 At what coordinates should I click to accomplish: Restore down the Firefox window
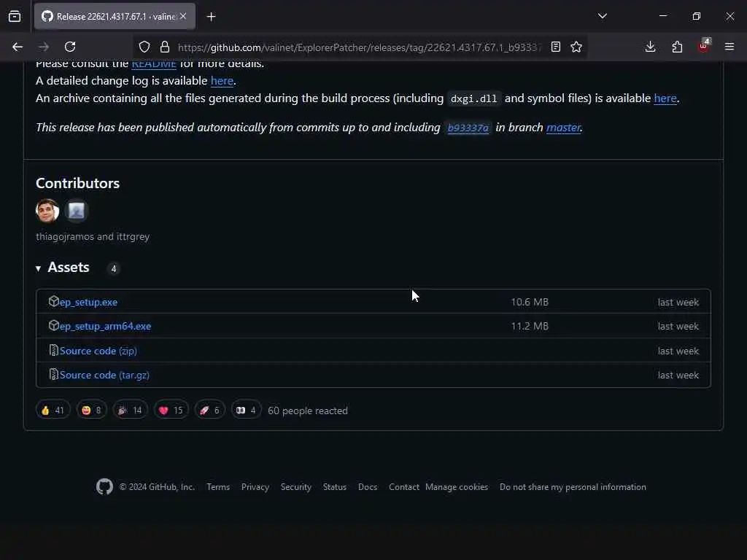696,16
